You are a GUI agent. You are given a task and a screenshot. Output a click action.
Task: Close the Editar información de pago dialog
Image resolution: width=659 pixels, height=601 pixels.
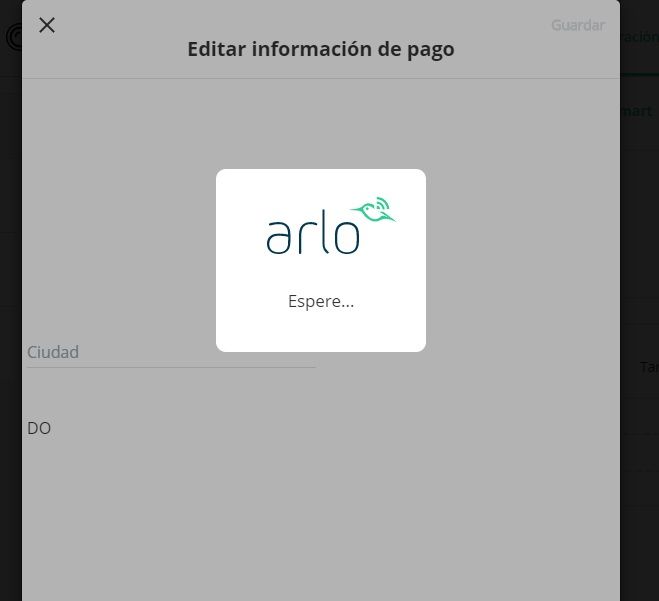(47, 25)
